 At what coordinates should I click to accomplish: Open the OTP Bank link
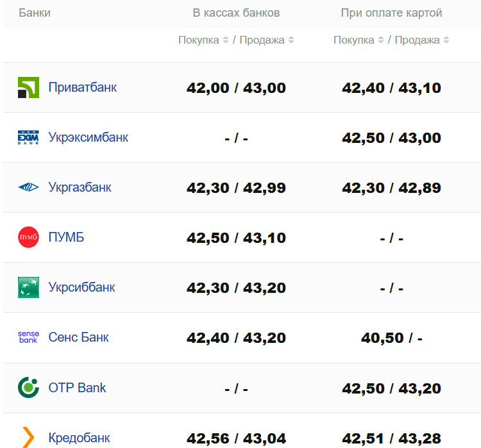click(x=77, y=387)
